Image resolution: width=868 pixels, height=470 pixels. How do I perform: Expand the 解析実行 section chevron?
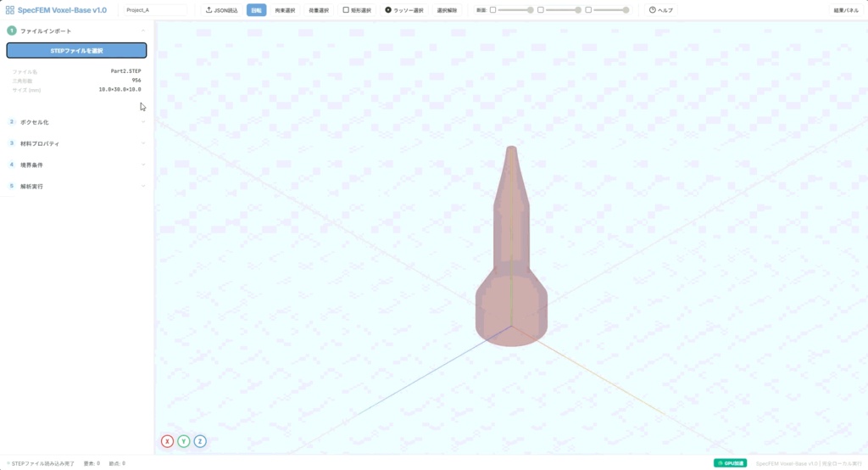(x=143, y=187)
